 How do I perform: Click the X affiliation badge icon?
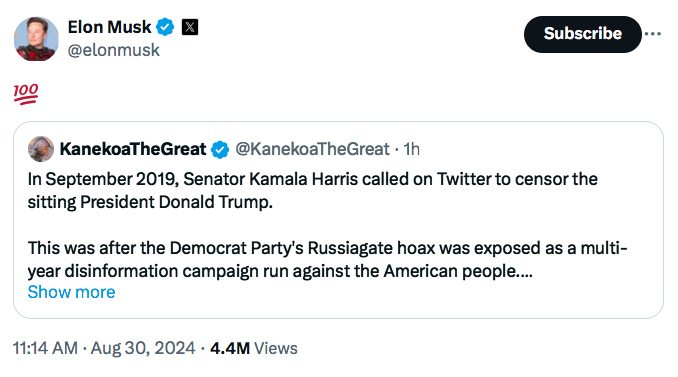[x=190, y=27]
